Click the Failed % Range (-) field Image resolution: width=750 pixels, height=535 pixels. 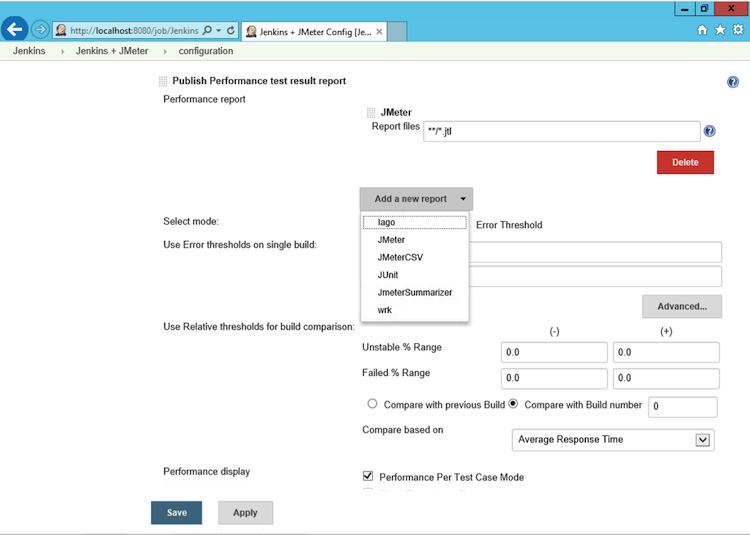pyautogui.click(x=554, y=378)
